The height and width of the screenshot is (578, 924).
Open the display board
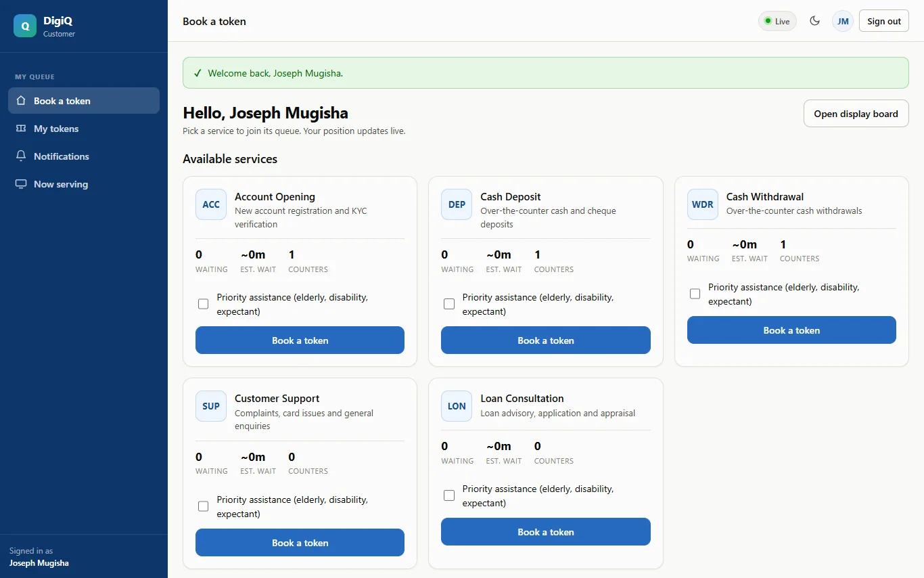tap(856, 114)
